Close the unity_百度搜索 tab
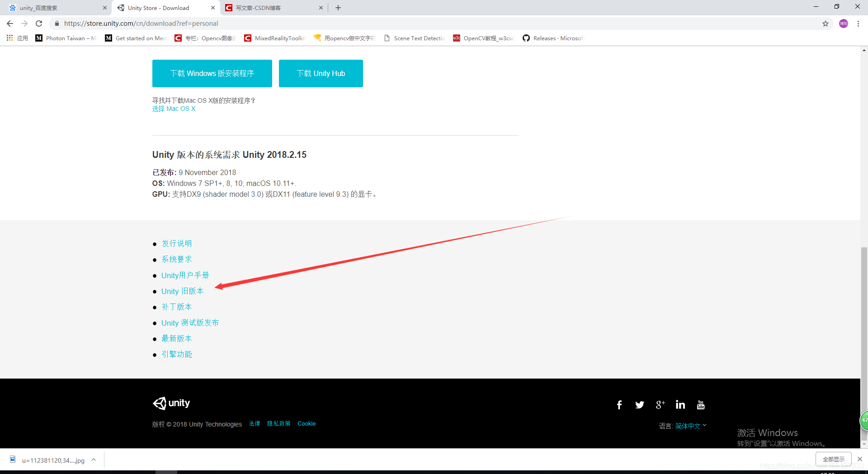The image size is (868, 474). tap(104, 8)
